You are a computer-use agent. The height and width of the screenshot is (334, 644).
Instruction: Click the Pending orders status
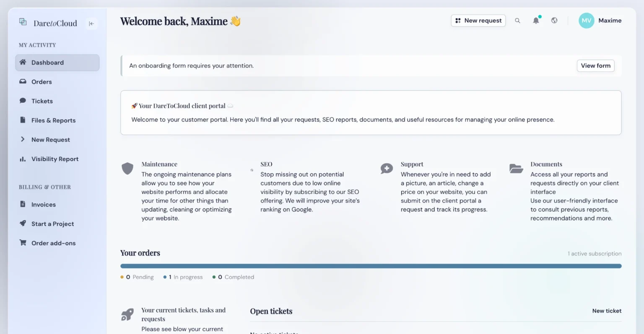point(137,277)
